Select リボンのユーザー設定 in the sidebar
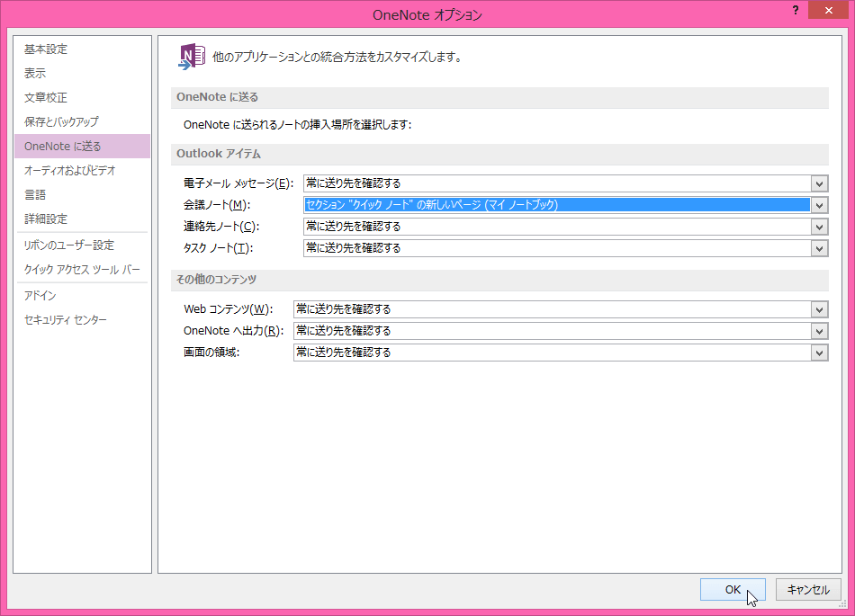The image size is (855, 616). click(x=82, y=246)
